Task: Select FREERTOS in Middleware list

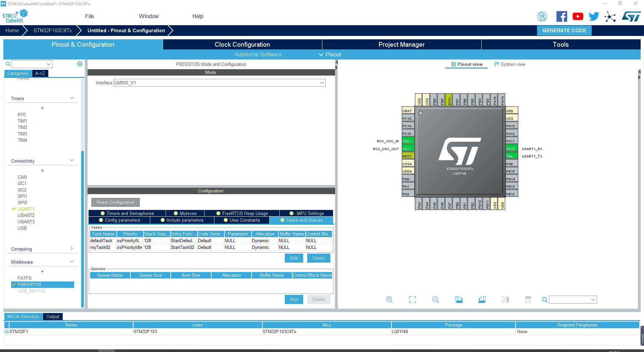Action: click(x=43, y=284)
